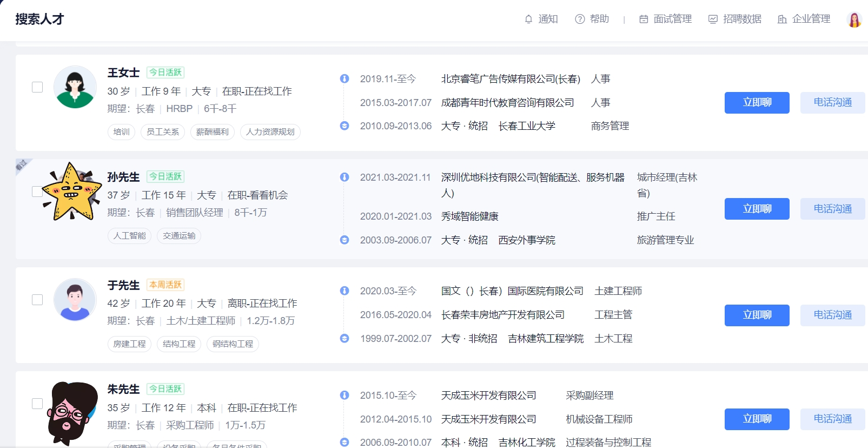
Task: Click the recruitment data chart icon
Action: point(713,19)
